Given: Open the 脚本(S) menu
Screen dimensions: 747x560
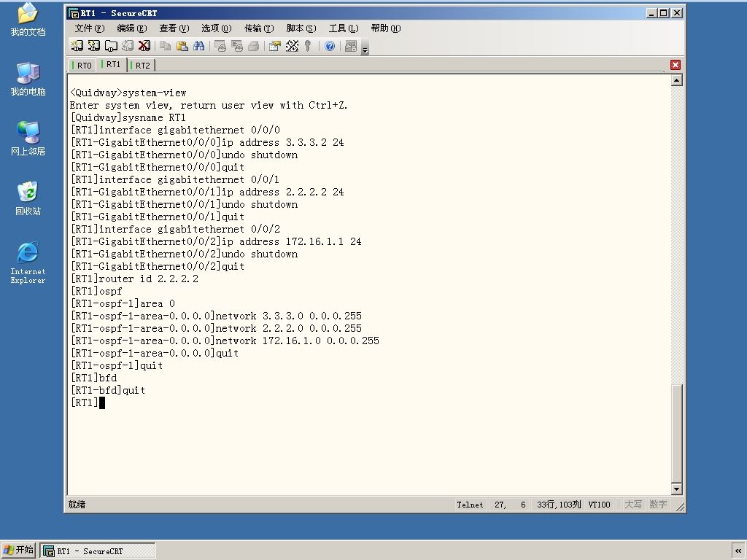Looking at the screenshot, I should point(301,28).
